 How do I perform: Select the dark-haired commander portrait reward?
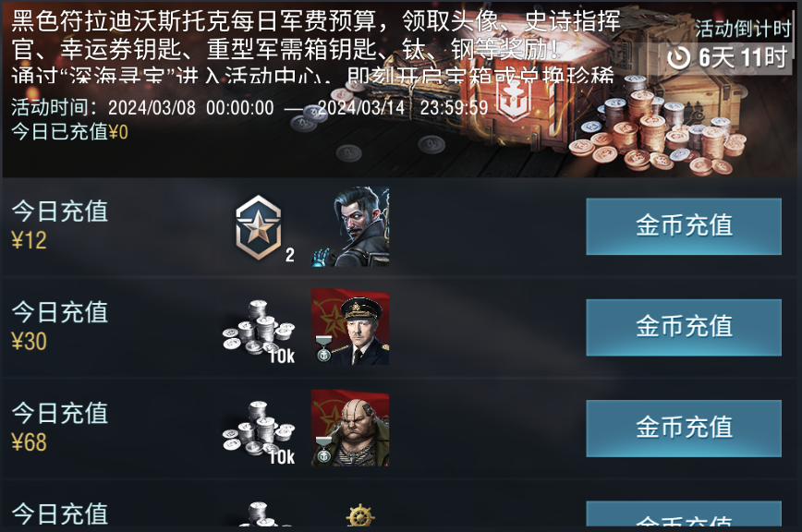point(350,226)
